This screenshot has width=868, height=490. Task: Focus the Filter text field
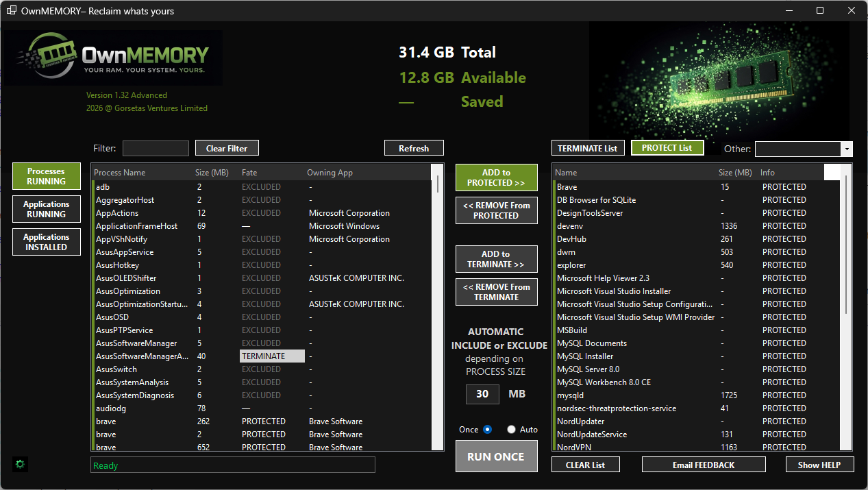pyautogui.click(x=156, y=148)
